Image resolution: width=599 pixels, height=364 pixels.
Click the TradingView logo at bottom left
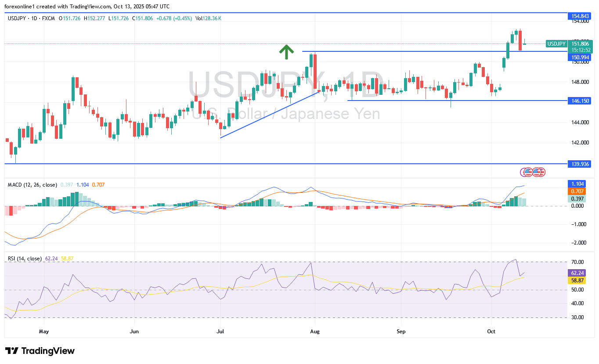click(x=40, y=351)
